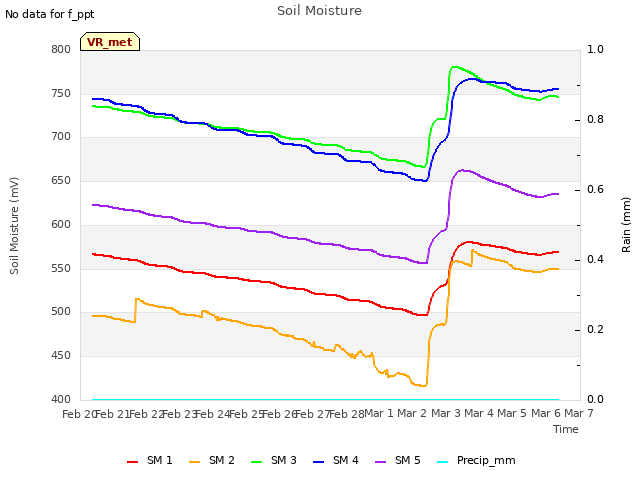The width and height of the screenshot is (640, 480).
Task: Toggle the SM 1 legend label
Action: 160,460
